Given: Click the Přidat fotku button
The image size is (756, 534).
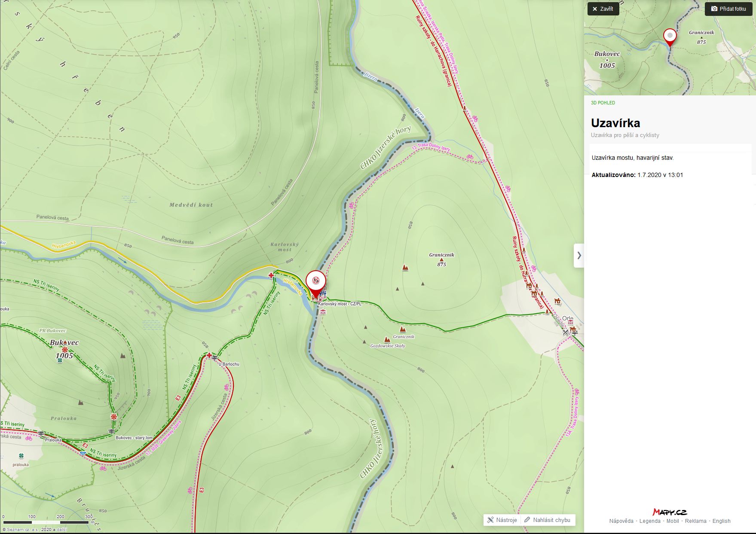Looking at the screenshot, I should (728, 9).
